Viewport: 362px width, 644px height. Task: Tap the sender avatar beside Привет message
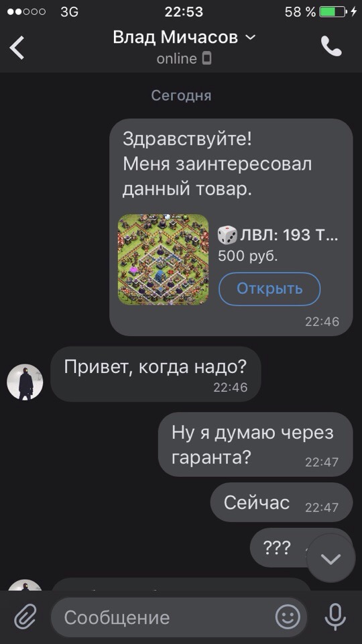25,382
